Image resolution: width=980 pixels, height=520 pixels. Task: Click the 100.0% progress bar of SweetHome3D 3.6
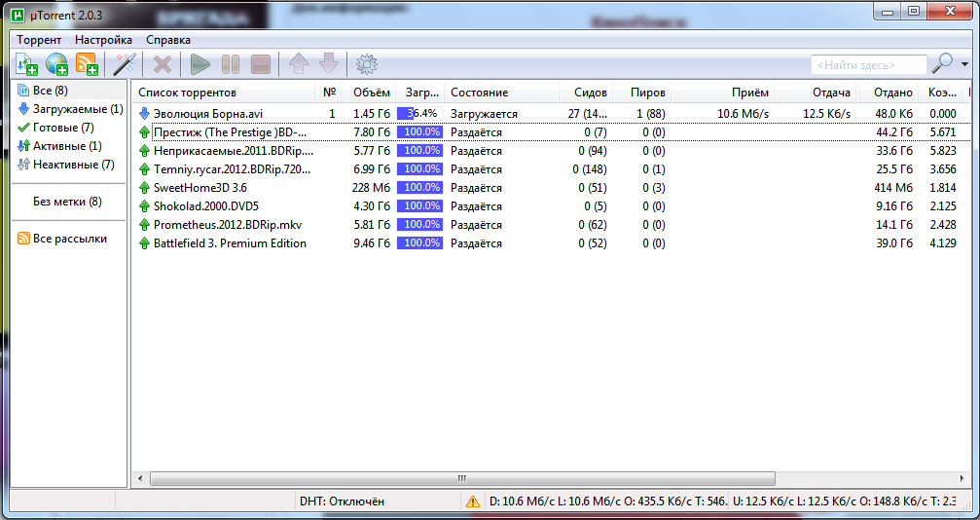point(420,188)
